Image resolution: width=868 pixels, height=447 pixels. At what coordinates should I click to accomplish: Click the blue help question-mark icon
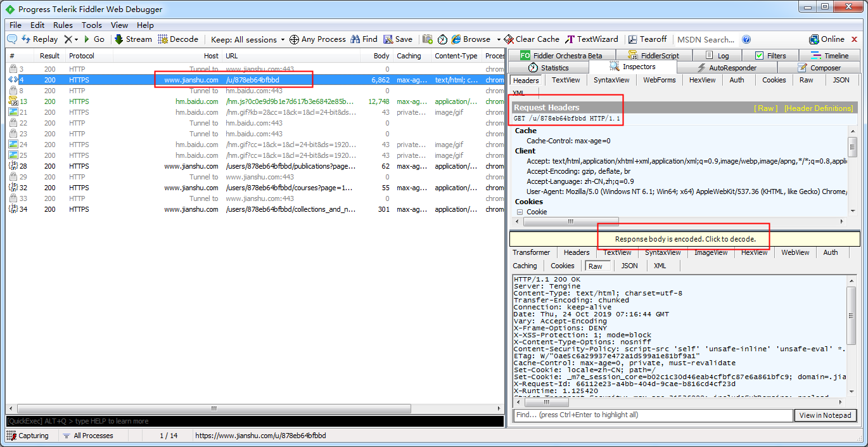[x=746, y=39]
